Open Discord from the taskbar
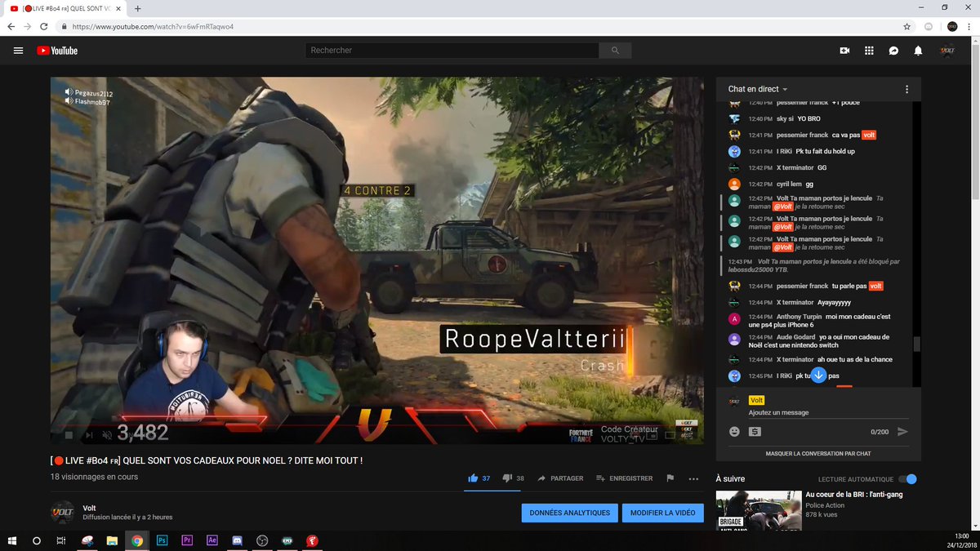 pos(237,540)
